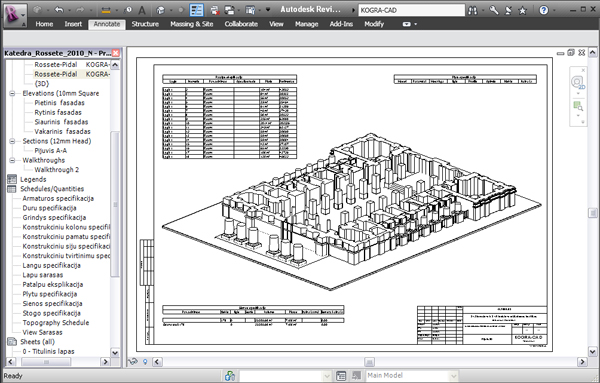Image resolution: width=600 pixels, height=383 pixels.
Task: Open the active workset dropdown in status bar
Action: click(327, 376)
